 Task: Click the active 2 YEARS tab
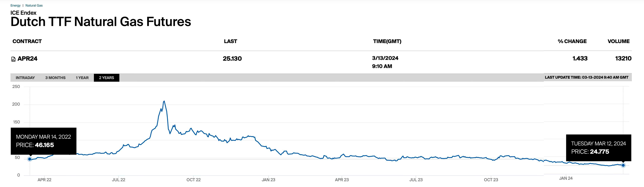tap(106, 78)
